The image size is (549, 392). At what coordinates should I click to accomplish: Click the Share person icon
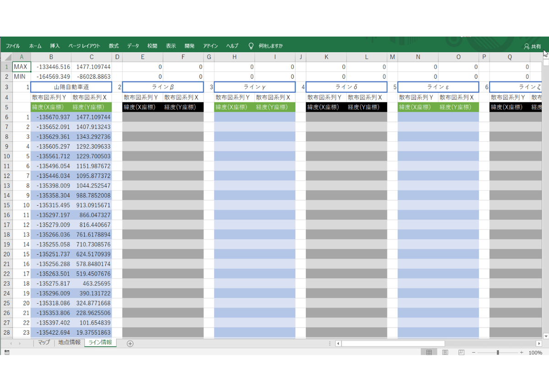coord(527,47)
